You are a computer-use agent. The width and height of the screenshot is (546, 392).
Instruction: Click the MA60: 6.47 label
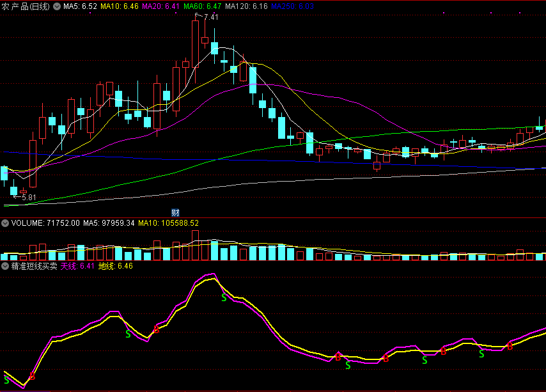(x=202, y=6)
